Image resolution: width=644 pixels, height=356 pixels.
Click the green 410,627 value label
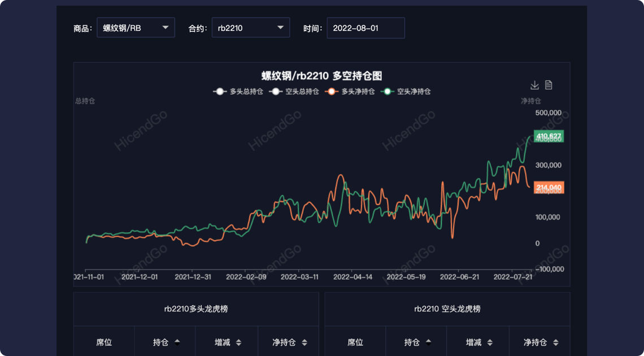click(549, 137)
